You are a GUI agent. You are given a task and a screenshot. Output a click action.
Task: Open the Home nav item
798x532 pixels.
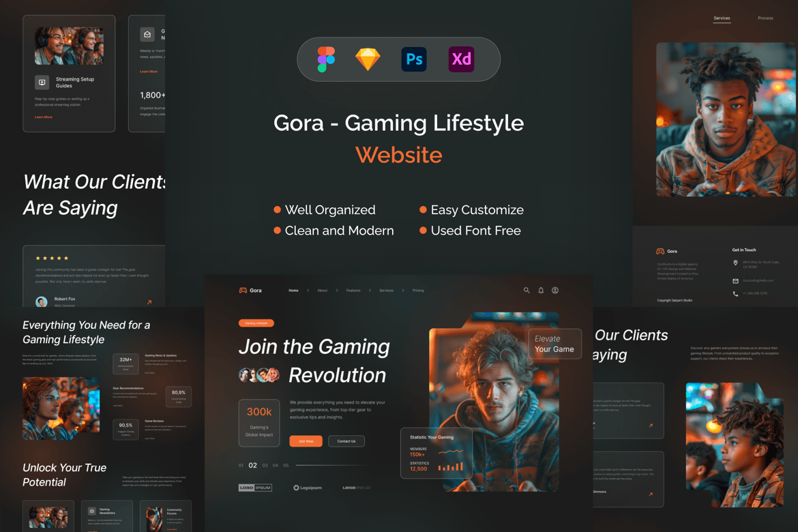click(294, 290)
